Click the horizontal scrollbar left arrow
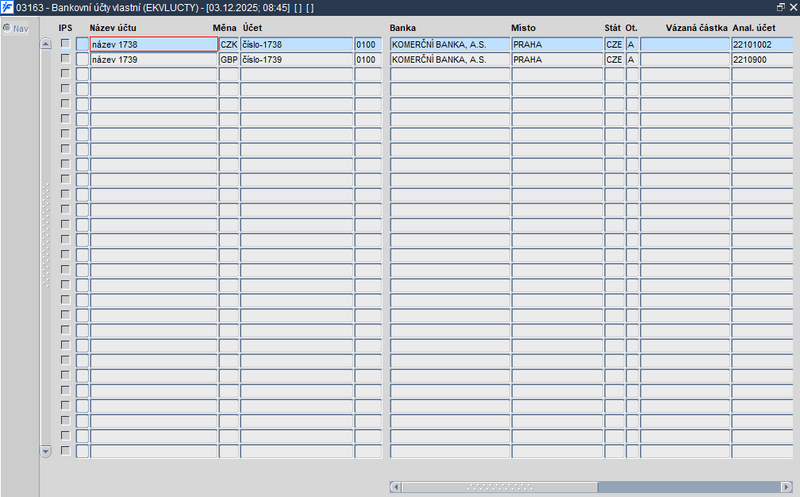The height and width of the screenshot is (497, 800). click(x=396, y=487)
